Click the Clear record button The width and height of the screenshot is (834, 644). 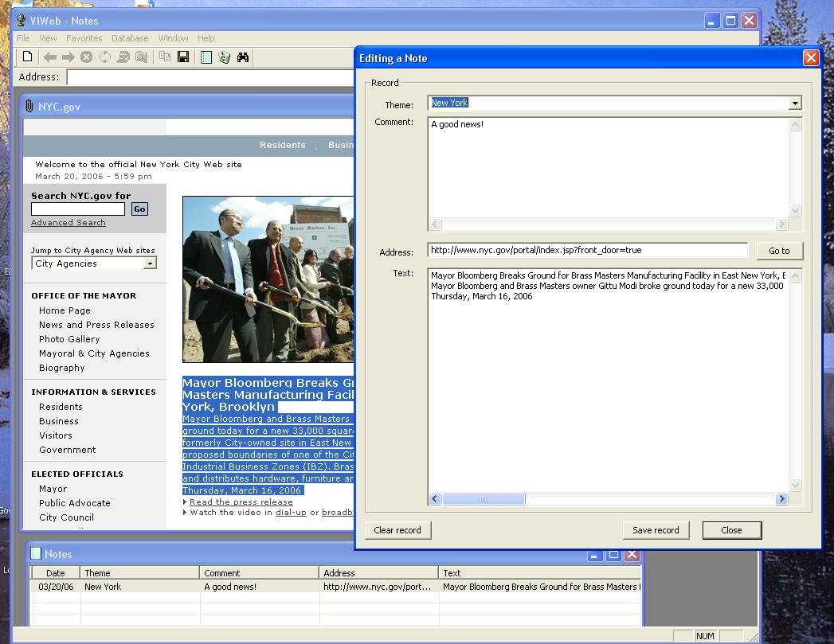[397, 530]
